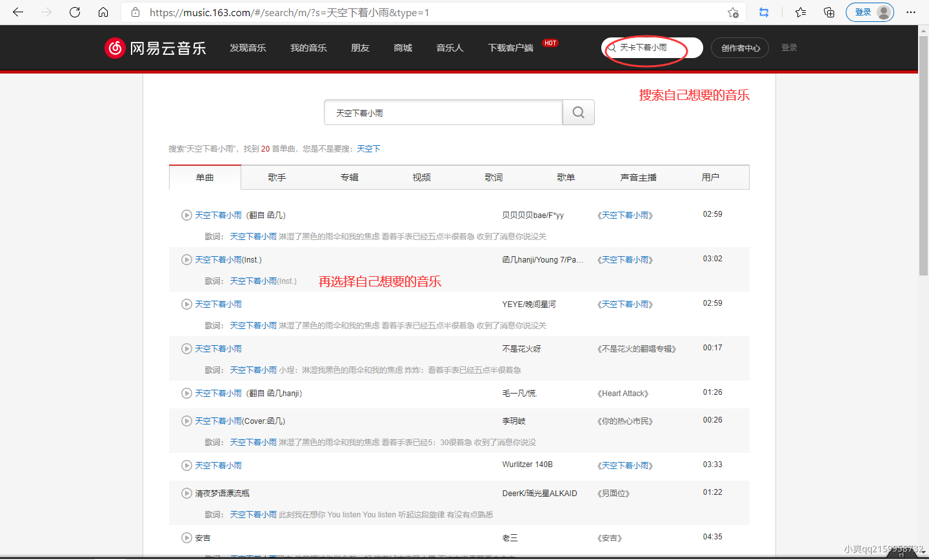Open album 《你的热心市民》
929x560 pixels.
point(625,421)
